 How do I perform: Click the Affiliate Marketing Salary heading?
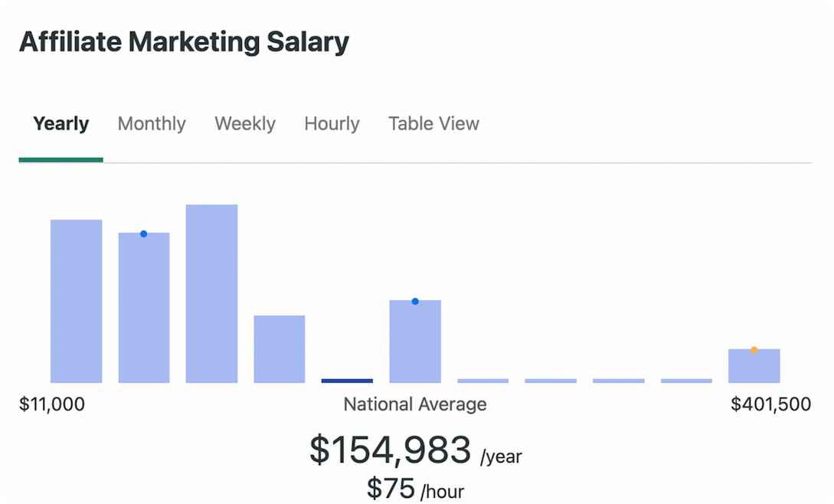point(184,42)
